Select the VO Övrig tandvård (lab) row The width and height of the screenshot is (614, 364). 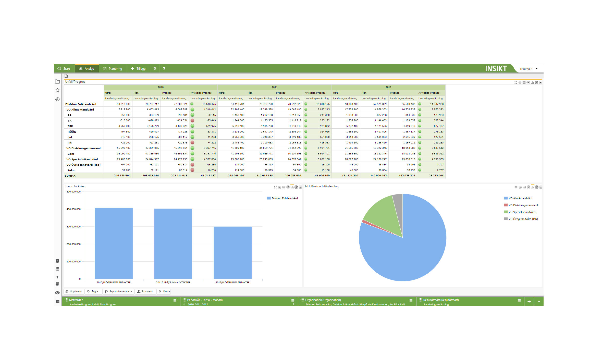click(x=254, y=165)
